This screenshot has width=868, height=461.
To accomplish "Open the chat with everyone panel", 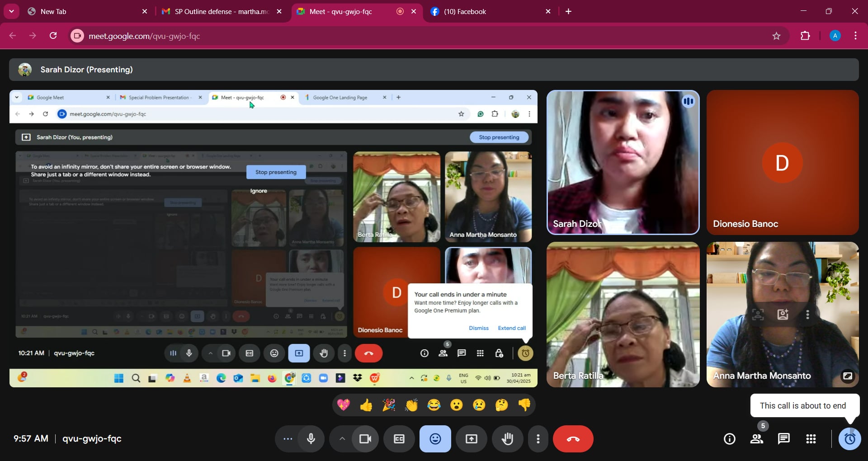I will pyautogui.click(x=783, y=439).
